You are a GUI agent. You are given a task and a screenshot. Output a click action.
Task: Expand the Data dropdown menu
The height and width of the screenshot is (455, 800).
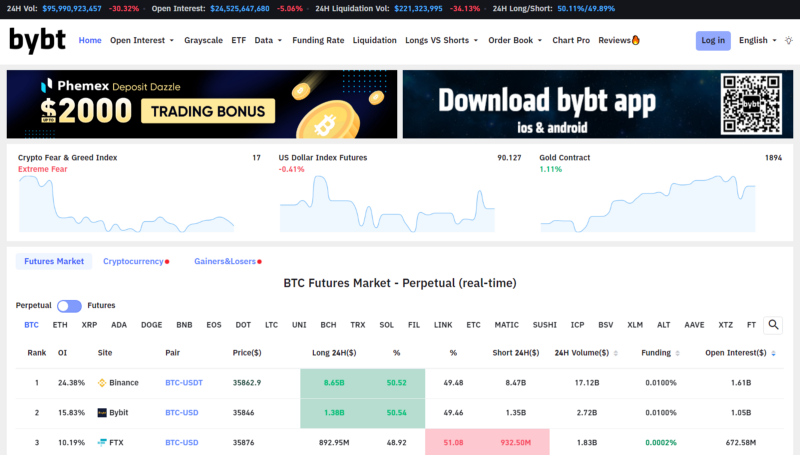click(268, 40)
